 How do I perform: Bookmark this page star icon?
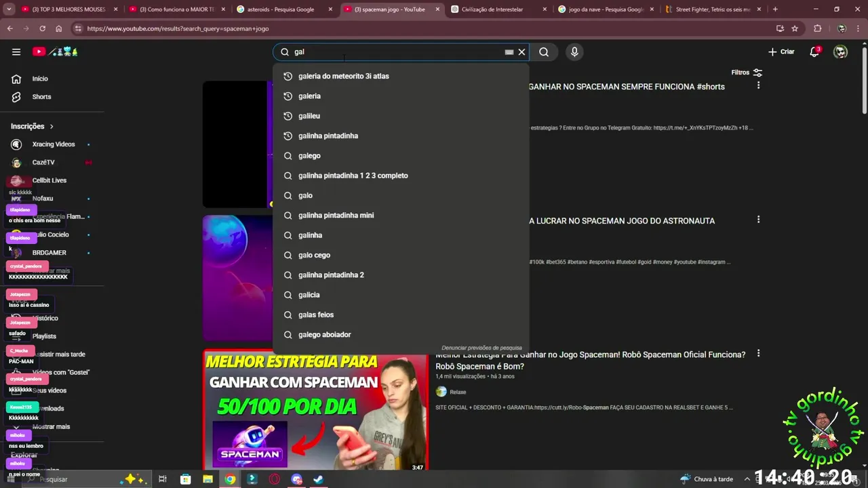795,28
